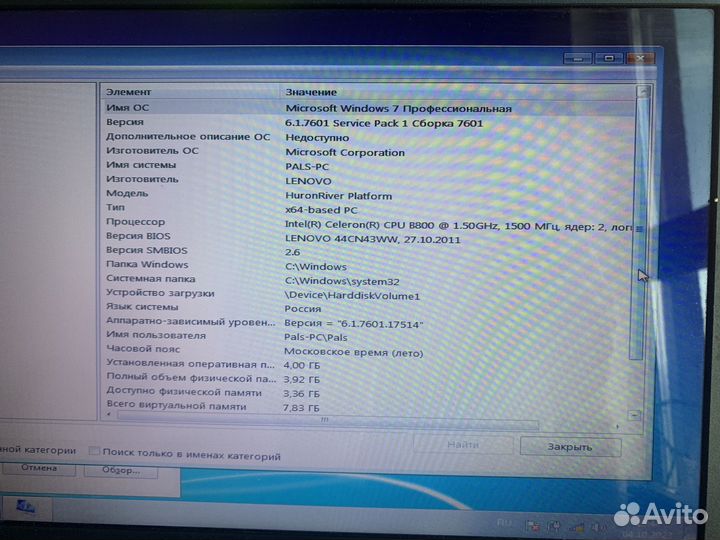The height and width of the screenshot is (540, 720).
Task: Select the "Версия SMBIOS" row
Action: coord(369,251)
